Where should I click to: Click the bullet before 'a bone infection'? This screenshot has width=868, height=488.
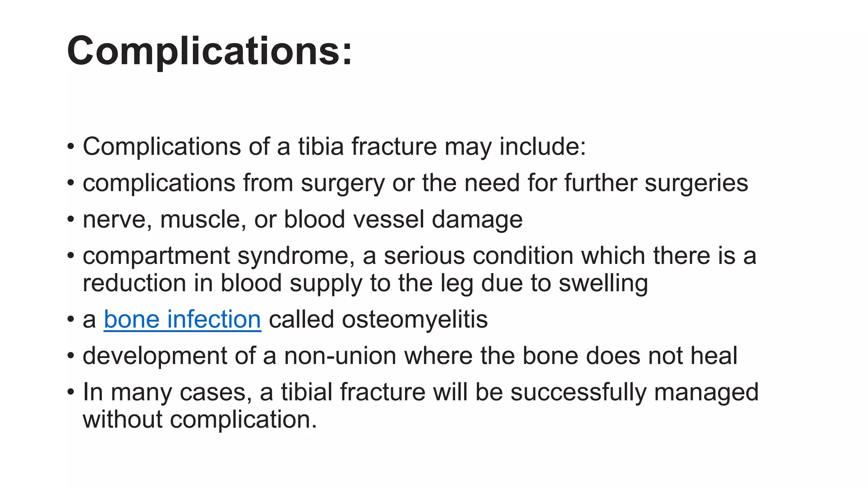71,320
